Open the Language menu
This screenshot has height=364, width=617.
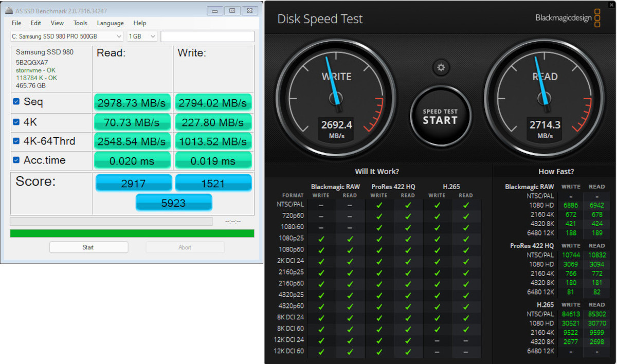tap(110, 23)
